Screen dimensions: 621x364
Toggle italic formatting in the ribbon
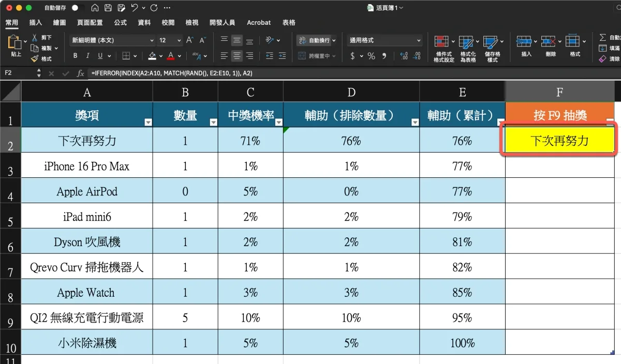[x=88, y=56]
